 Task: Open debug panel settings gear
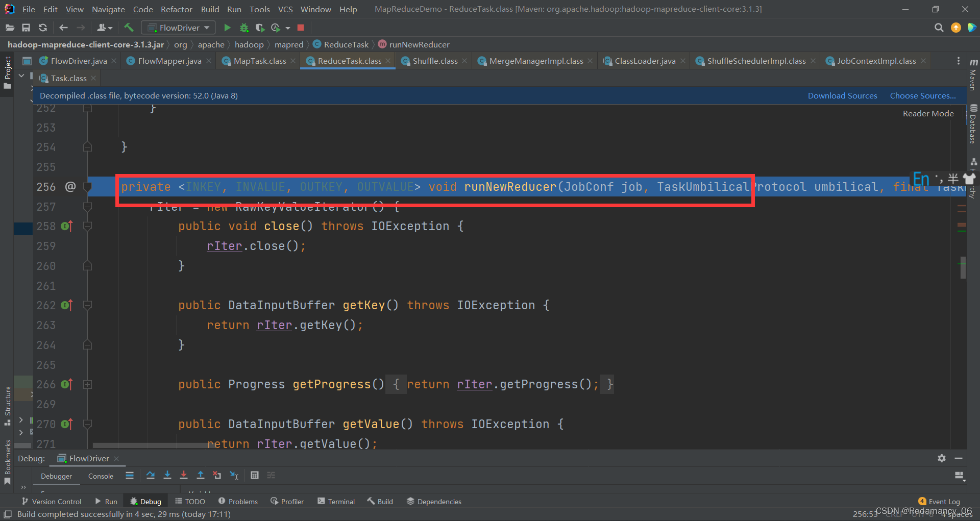[x=942, y=458]
